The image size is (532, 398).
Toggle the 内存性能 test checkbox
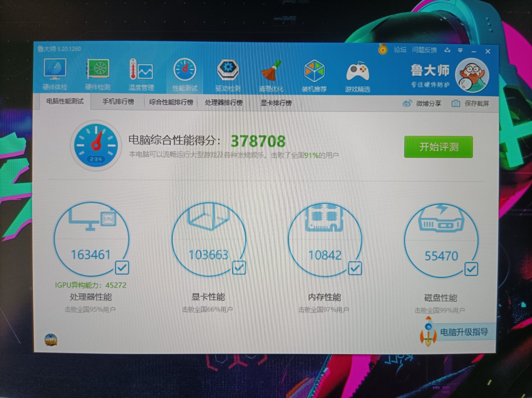tap(355, 268)
